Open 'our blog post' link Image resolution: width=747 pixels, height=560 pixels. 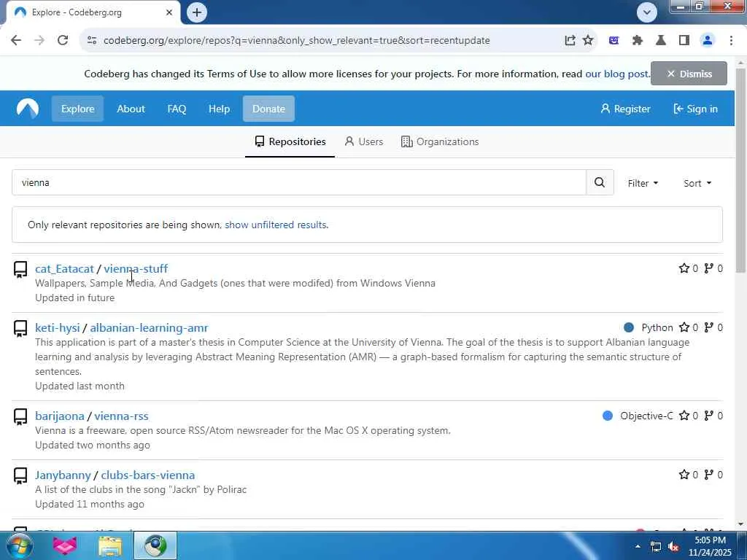616,74
